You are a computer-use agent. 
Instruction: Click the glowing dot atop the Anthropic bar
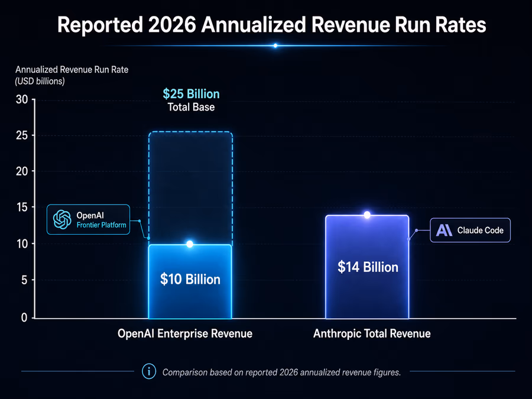[x=367, y=215]
